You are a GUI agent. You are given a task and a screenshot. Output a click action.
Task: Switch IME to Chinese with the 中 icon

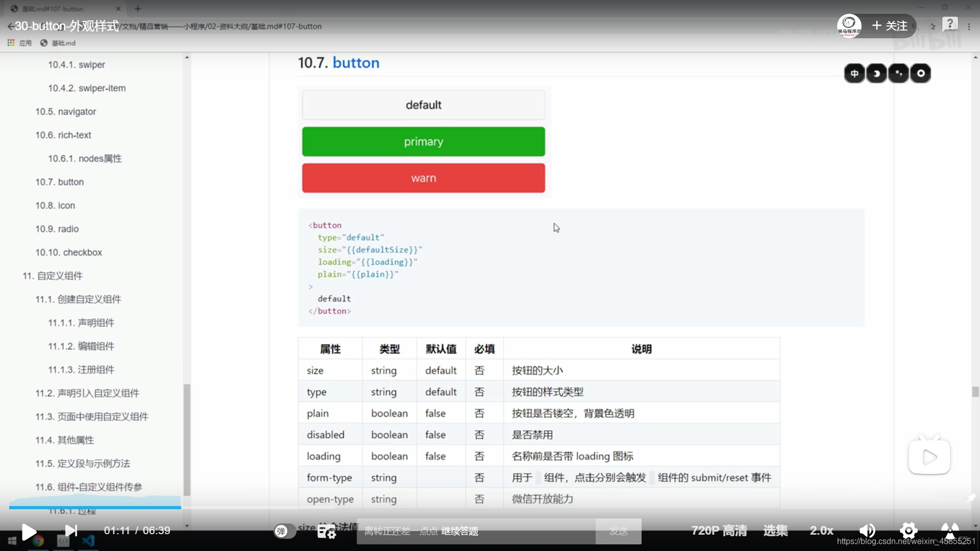(x=854, y=73)
